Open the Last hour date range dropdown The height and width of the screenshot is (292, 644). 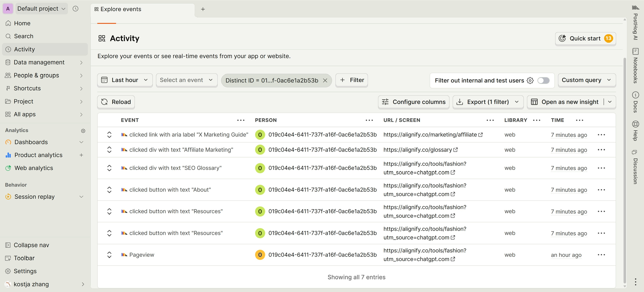click(x=125, y=80)
